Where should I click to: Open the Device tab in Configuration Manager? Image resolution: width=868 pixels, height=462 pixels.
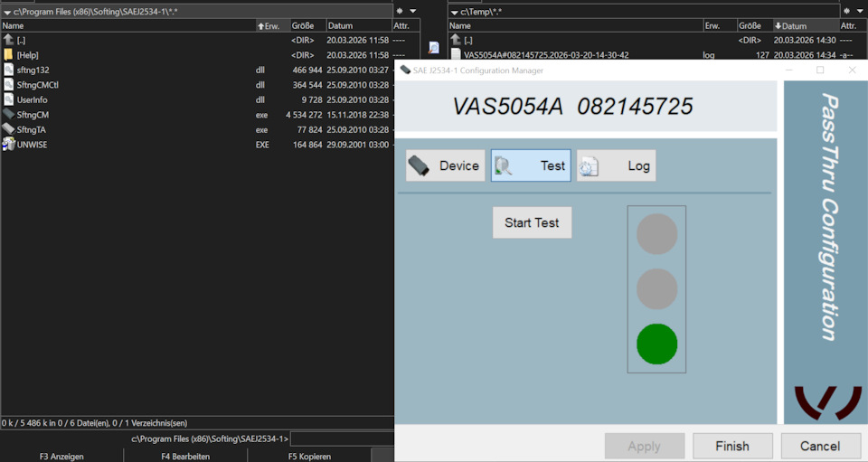[x=445, y=165]
